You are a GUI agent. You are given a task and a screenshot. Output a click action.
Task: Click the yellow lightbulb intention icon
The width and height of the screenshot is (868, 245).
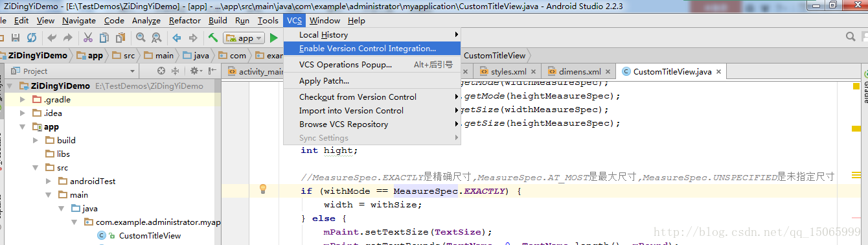point(263,189)
